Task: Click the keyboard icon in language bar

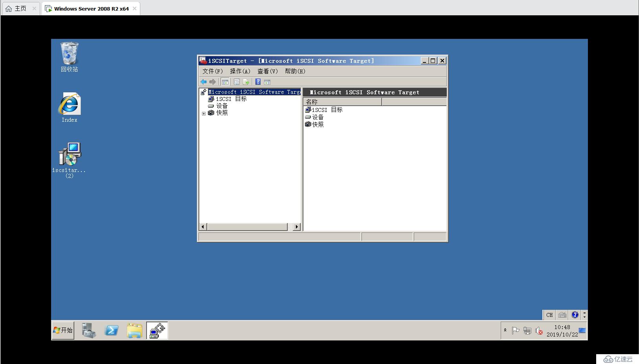Action: pyautogui.click(x=562, y=315)
